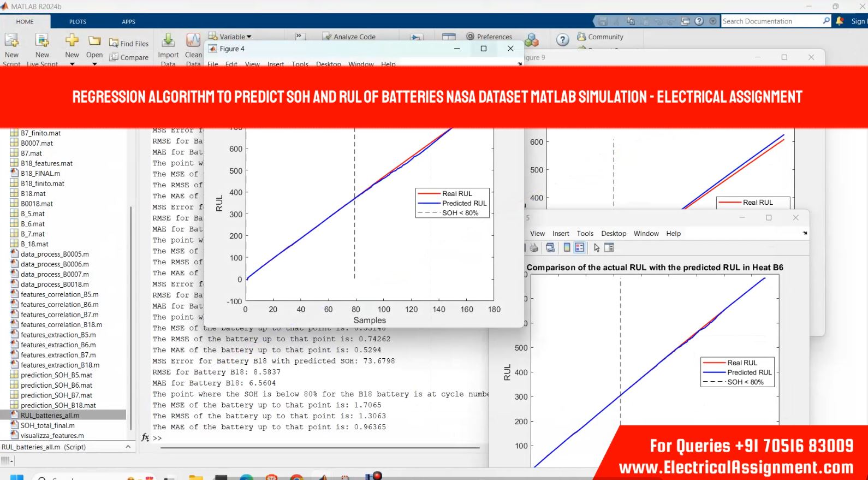Click Sign In
Viewport: 868px width, 480px height.
(858, 21)
